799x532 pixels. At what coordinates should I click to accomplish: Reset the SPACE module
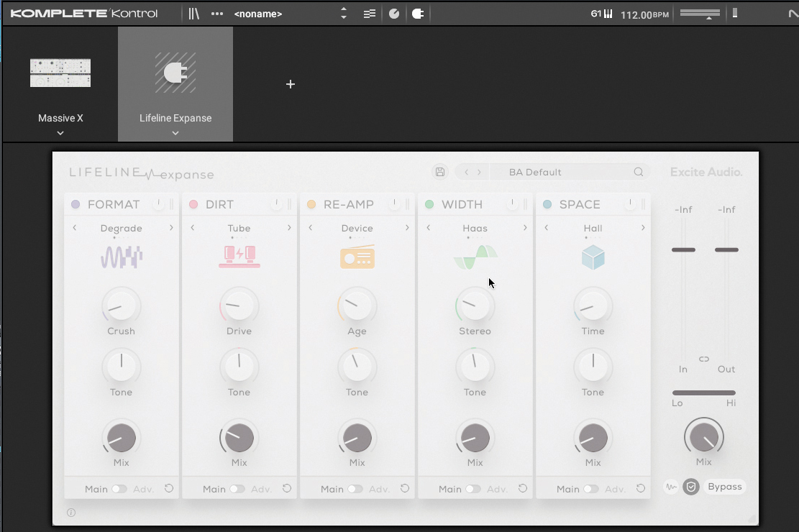641,489
